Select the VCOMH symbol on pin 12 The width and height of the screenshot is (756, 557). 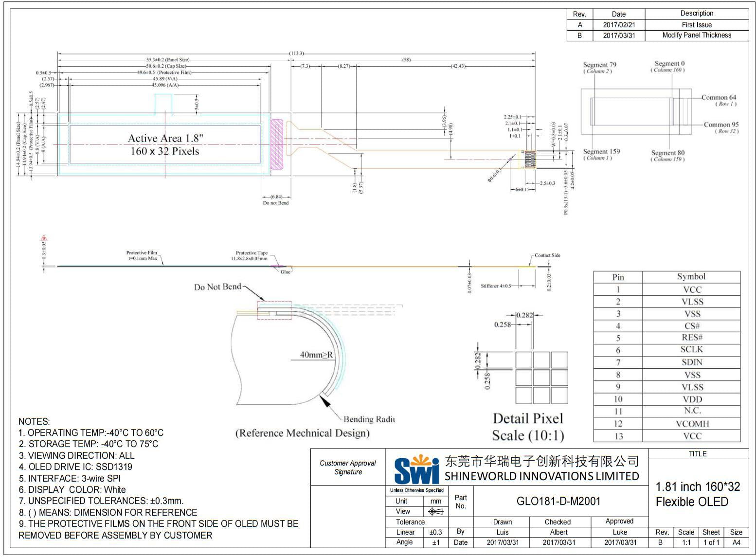tap(692, 424)
